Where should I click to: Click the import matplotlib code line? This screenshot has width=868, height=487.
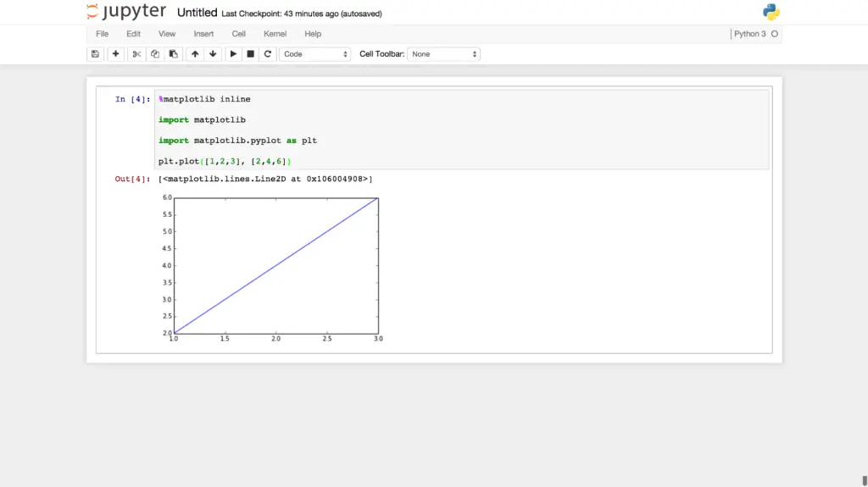click(202, 119)
